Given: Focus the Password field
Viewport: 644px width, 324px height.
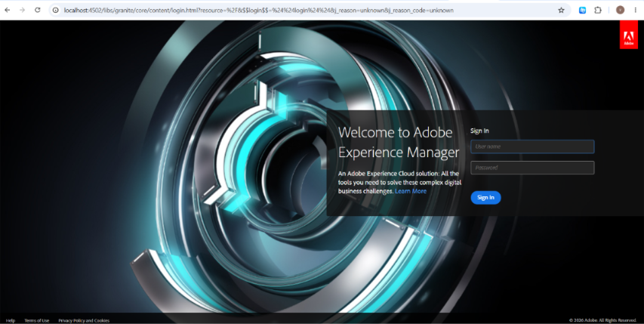Looking at the screenshot, I should coord(532,168).
